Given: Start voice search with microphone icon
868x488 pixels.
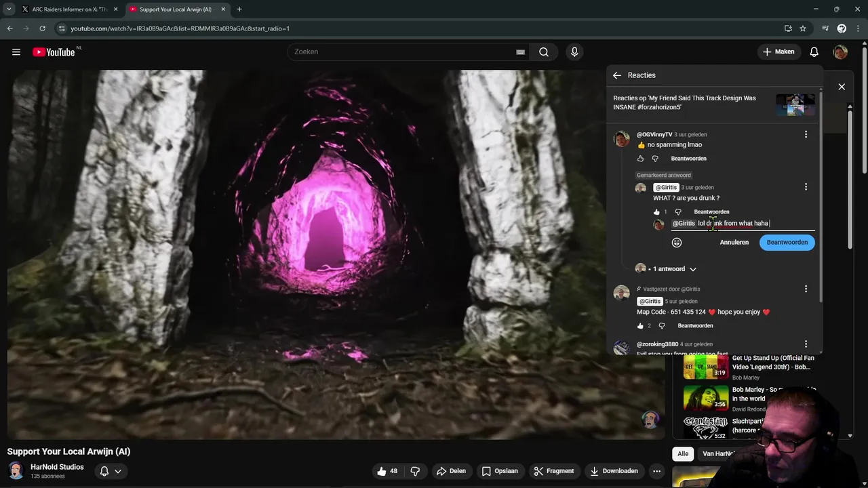Looking at the screenshot, I should click(x=574, y=52).
